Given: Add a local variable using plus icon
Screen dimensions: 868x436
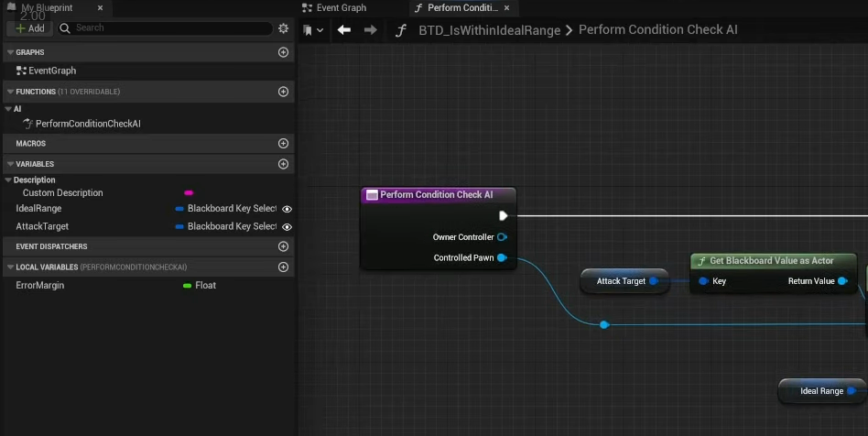Looking at the screenshot, I should [283, 267].
